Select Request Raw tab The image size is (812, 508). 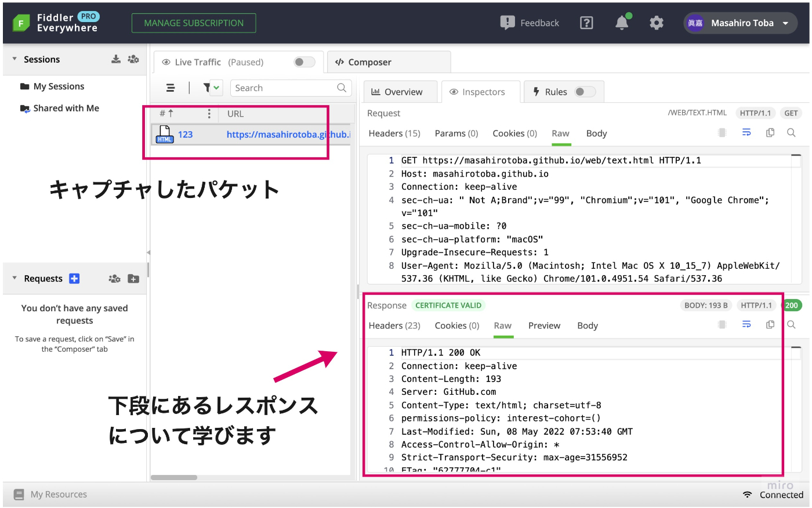pyautogui.click(x=560, y=134)
